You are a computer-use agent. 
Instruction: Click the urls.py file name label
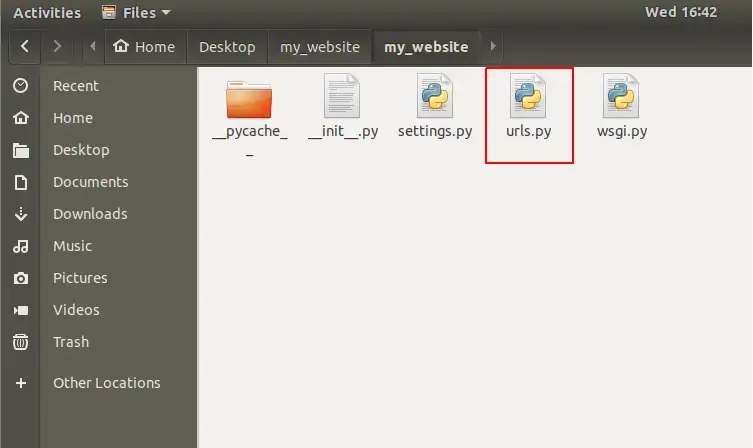pyautogui.click(x=528, y=132)
